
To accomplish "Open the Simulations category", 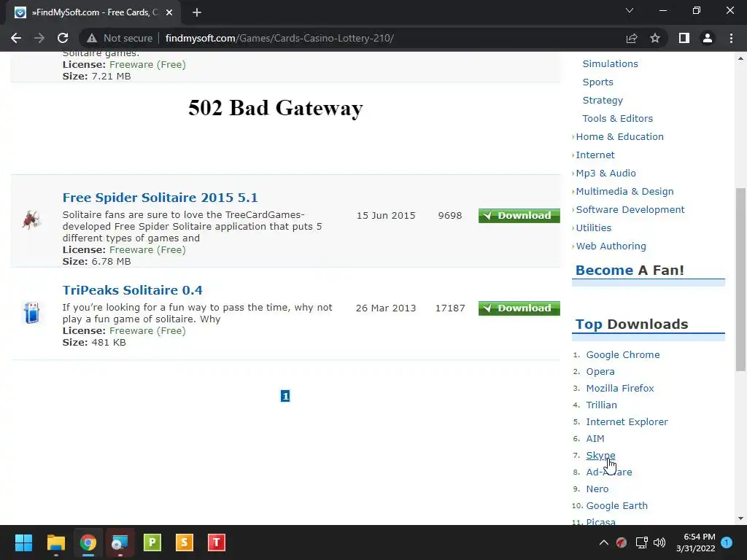I will [611, 64].
